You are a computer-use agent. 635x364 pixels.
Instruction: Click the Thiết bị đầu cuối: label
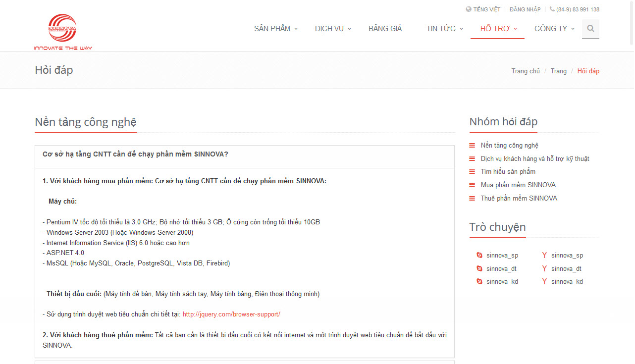74,294
